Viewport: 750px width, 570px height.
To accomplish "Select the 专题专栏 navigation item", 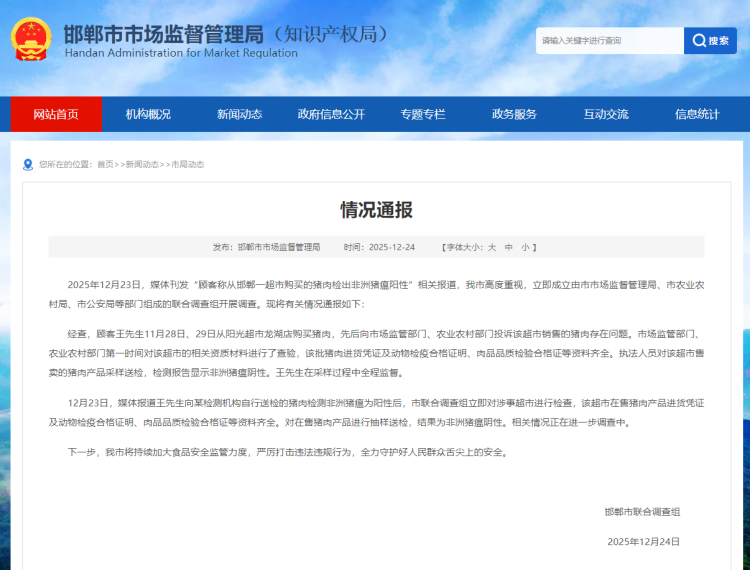I will [x=422, y=114].
